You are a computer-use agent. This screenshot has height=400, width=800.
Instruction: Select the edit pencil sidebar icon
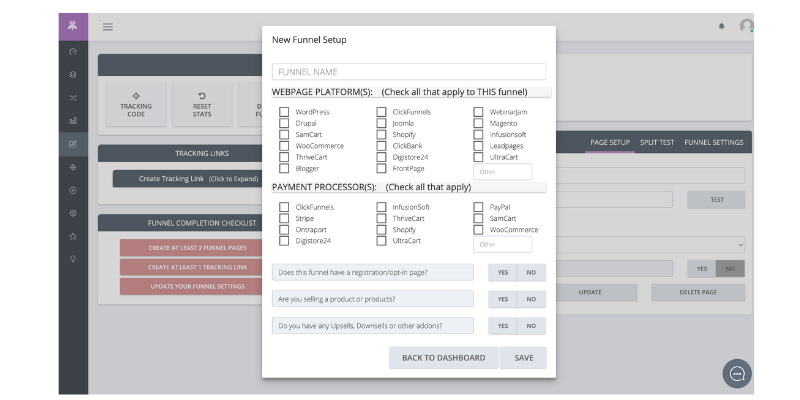coord(73,144)
